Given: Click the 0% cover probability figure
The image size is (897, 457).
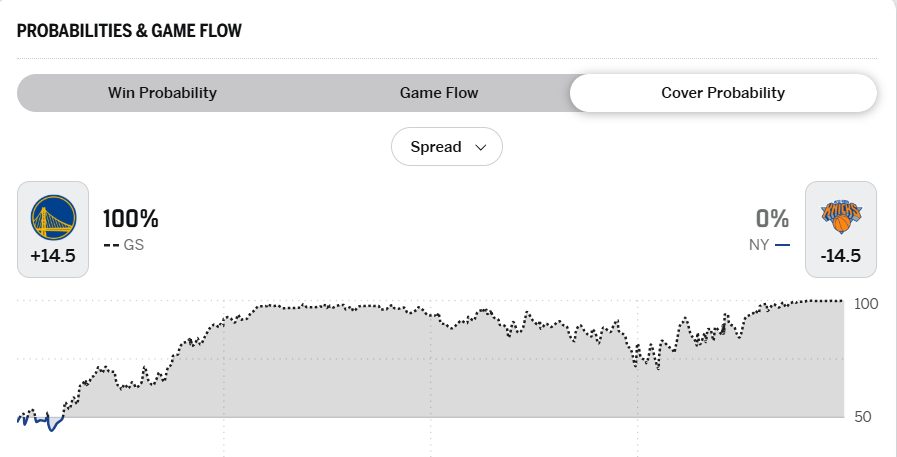Looking at the screenshot, I should coord(772,219).
